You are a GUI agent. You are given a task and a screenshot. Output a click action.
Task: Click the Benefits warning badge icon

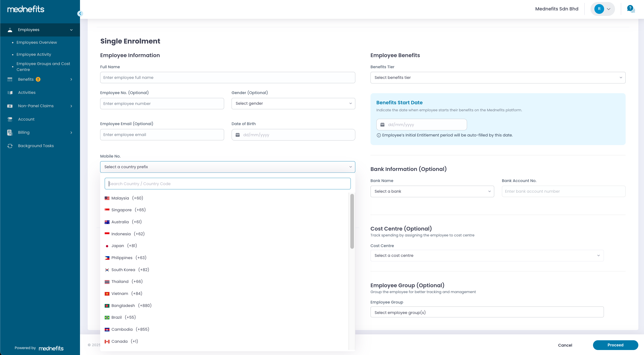point(38,79)
